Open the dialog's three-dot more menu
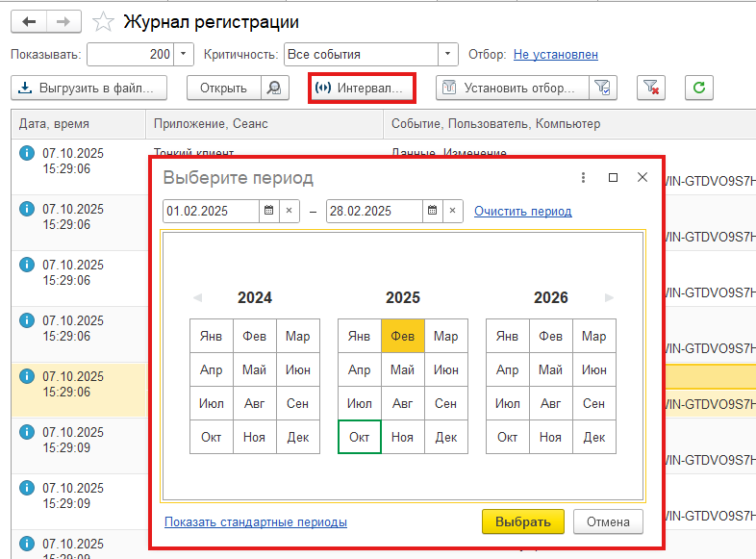The height and width of the screenshot is (559, 756). tap(584, 177)
